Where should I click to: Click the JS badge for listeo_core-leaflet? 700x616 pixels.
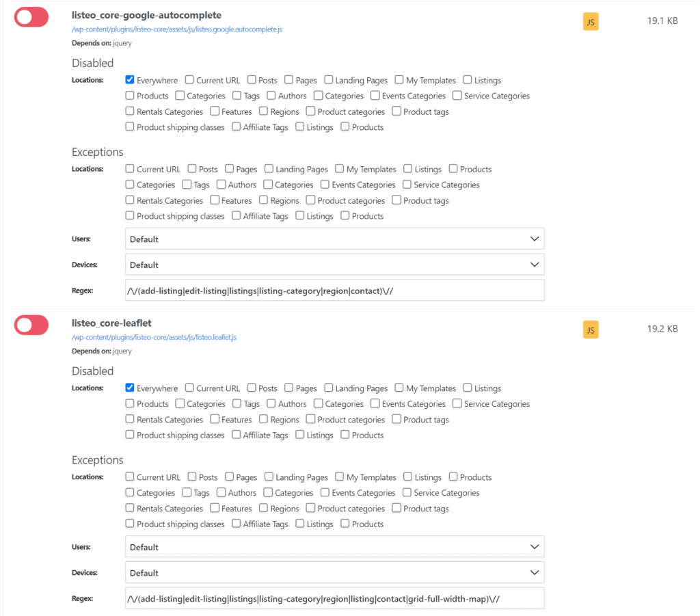pyautogui.click(x=590, y=330)
